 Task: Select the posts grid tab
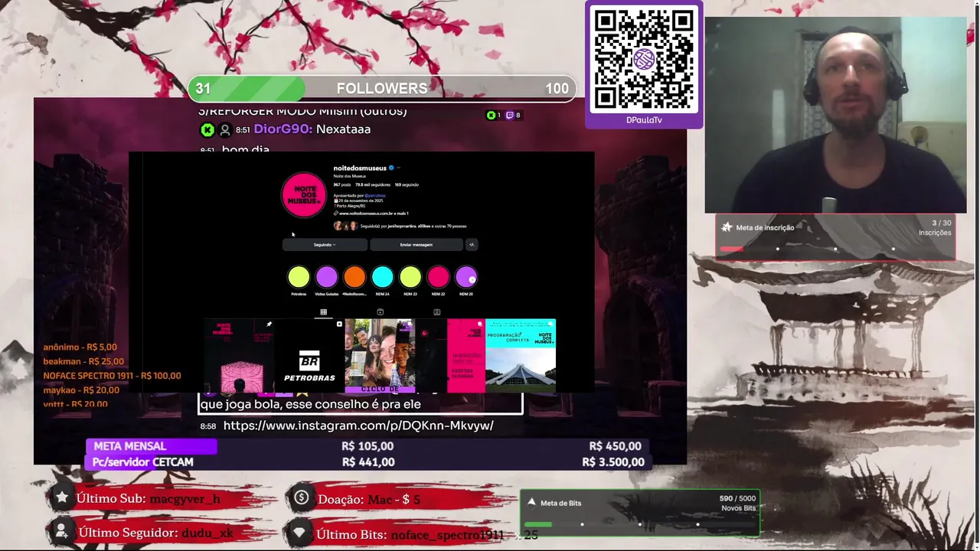point(323,312)
